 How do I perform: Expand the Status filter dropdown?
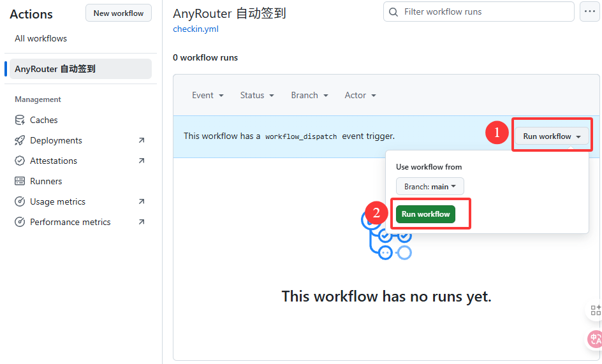coord(257,95)
